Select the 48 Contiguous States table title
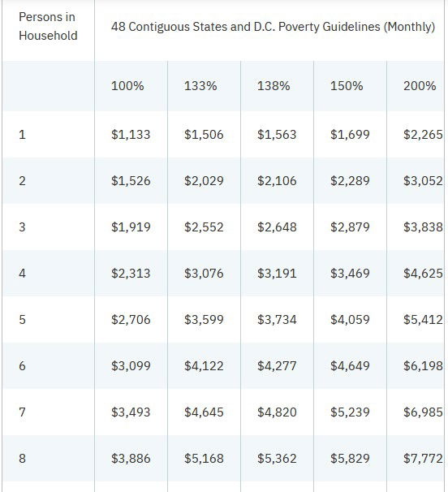Image resolution: width=448 pixels, height=492 pixels. 273,27
